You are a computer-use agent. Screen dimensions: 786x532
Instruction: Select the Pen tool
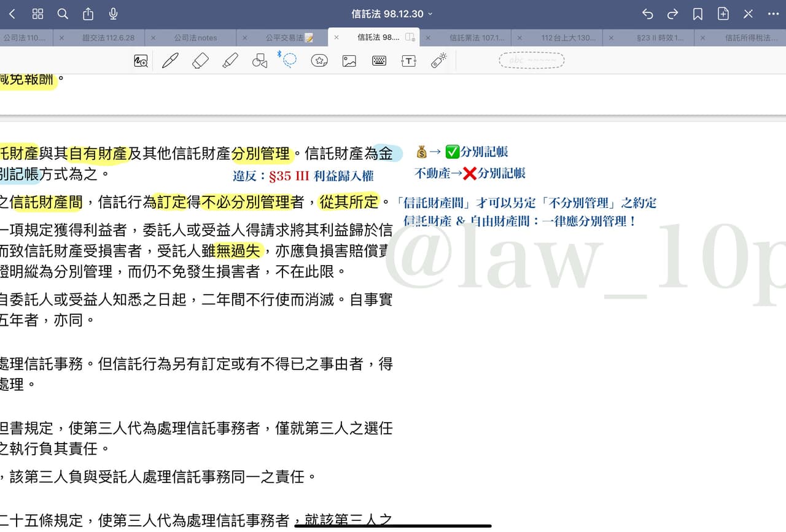(170, 60)
